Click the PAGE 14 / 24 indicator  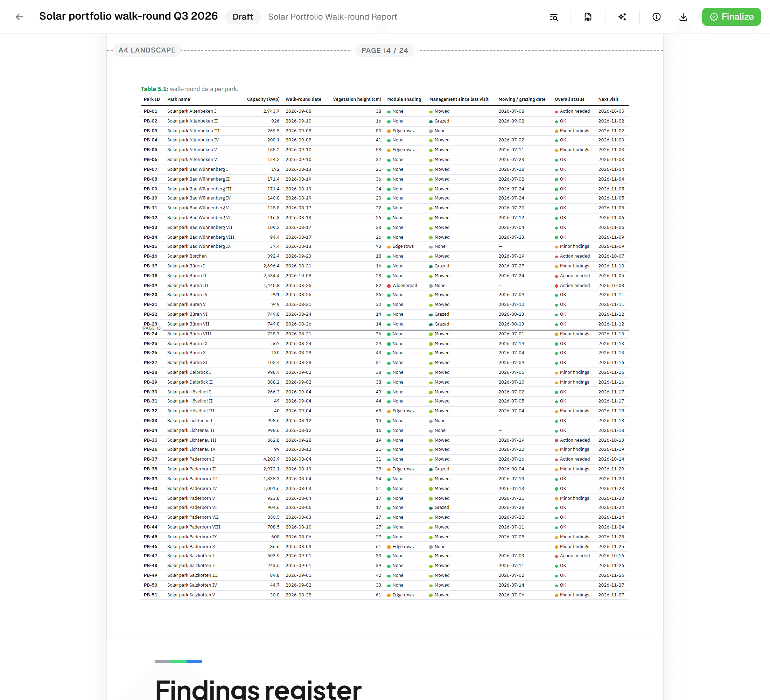pyautogui.click(x=385, y=50)
